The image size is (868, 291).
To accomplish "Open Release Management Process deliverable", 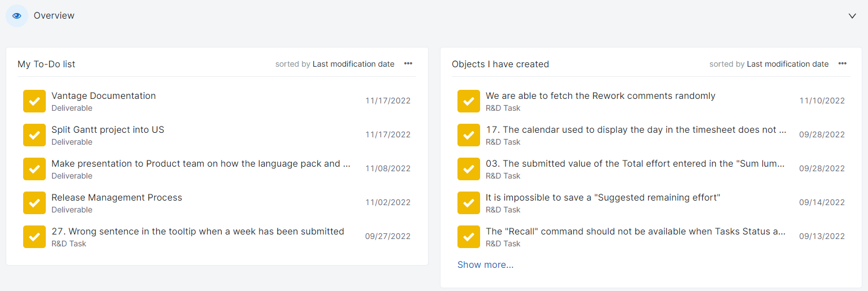I will coord(116,198).
